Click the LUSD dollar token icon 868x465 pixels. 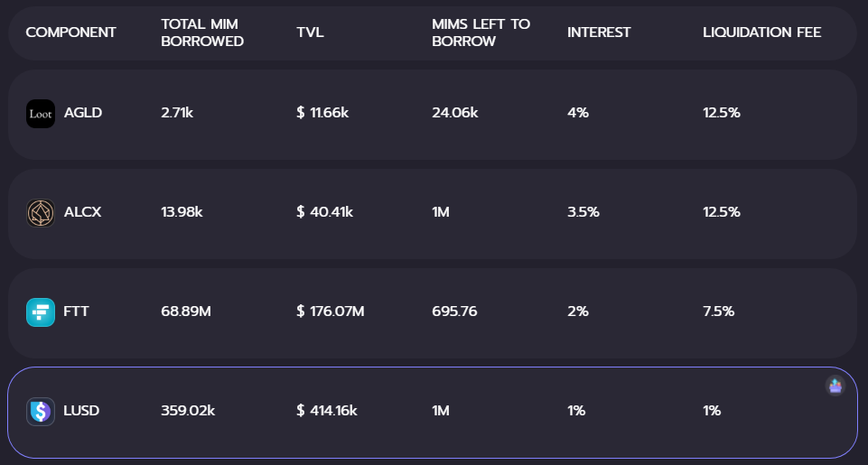pyautogui.click(x=41, y=412)
